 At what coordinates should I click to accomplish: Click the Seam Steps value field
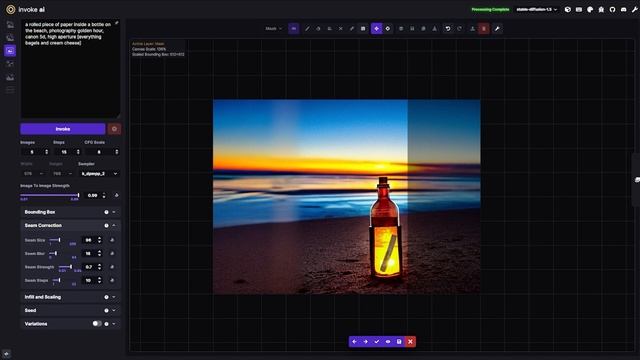point(92,280)
